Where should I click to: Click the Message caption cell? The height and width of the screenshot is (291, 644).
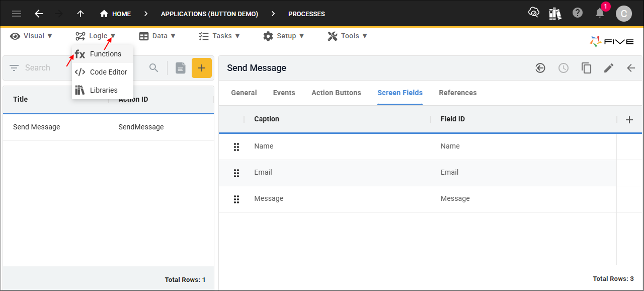click(269, 199)
